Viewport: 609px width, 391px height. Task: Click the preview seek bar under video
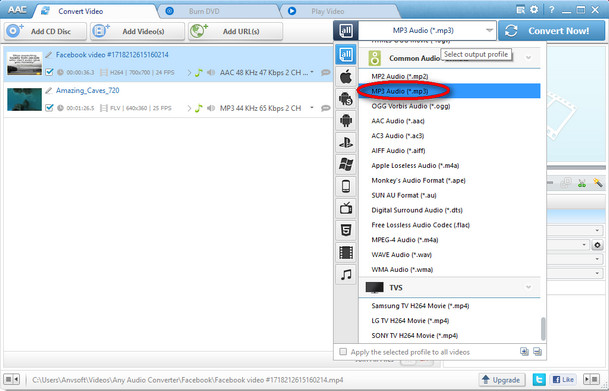click(x=576, y=168)
